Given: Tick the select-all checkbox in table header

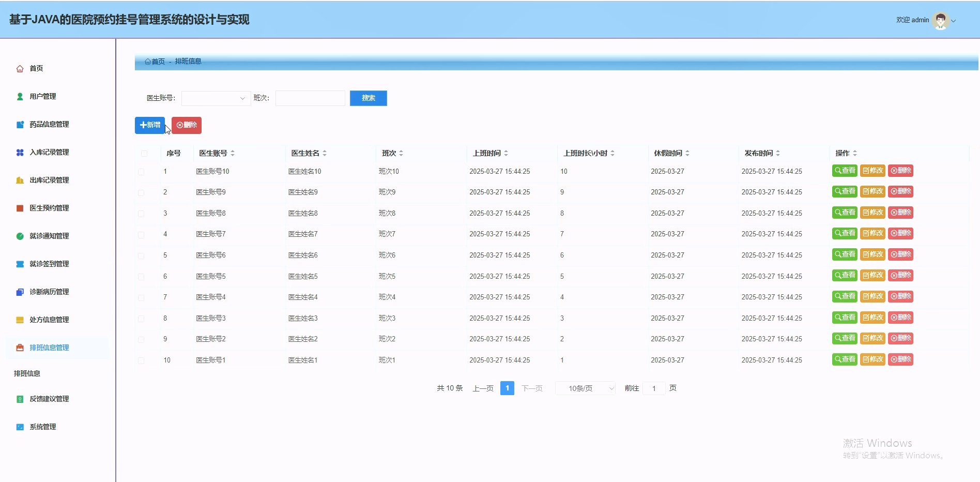Looking at the screenshot, I should pyautogui.click(x=144, y=154).
